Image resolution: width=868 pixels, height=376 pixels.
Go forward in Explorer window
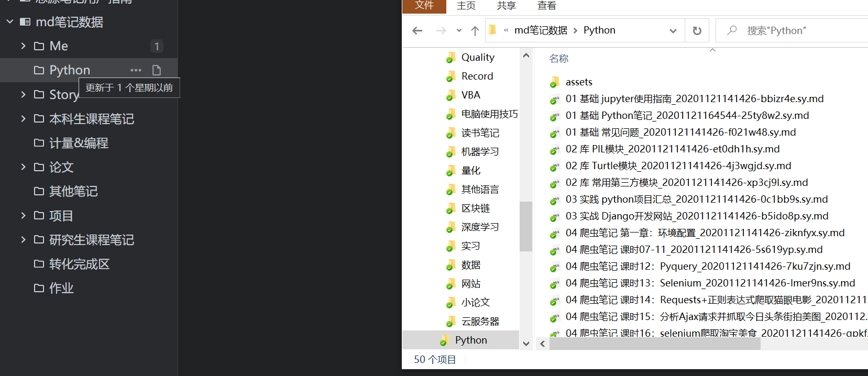(x=441, y=30)
